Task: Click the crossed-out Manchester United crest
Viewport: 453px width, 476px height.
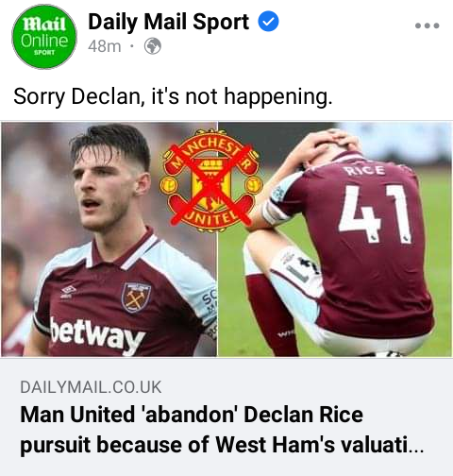Action: (211, 180)
